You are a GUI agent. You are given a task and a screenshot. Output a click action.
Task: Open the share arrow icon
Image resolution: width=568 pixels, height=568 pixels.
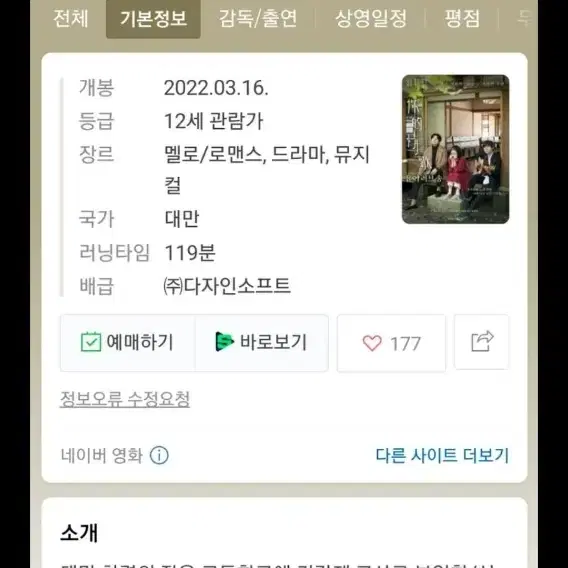tap(482, 342)
